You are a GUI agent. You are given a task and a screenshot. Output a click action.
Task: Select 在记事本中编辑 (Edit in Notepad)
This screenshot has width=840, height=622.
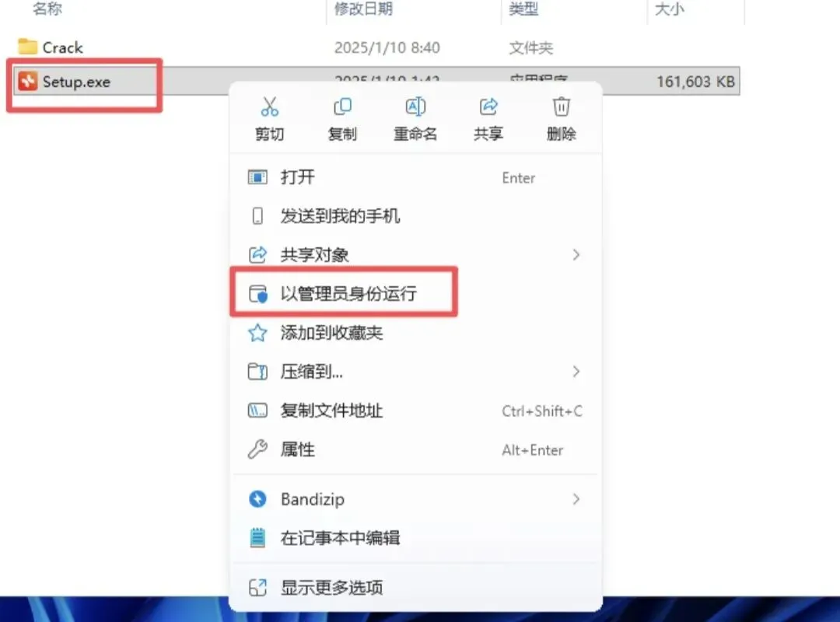[415, 537]
